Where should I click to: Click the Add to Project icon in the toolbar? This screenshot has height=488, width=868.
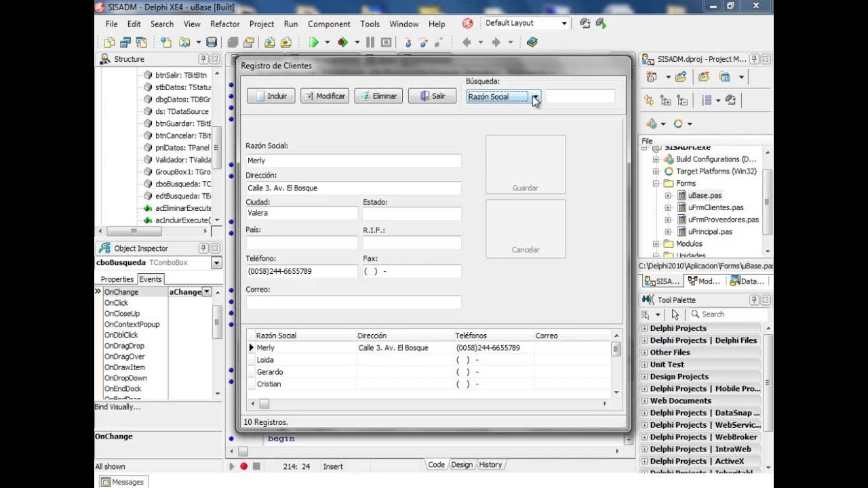(270, 42)
